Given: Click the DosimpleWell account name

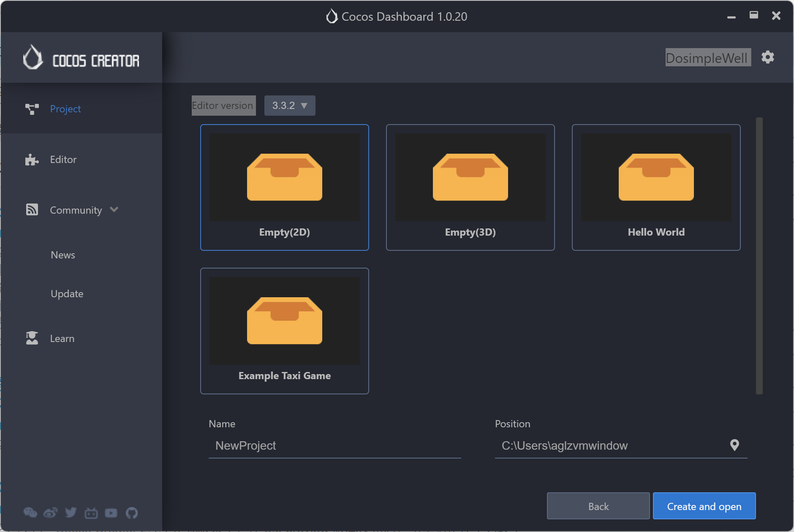Looking at the screenshot, I should pyautogui.click(x=708, y=57).
